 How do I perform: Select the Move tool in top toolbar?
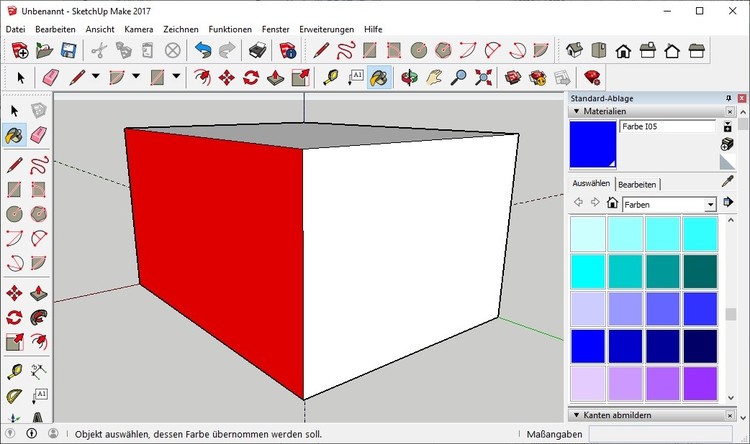tap(226, 78)
